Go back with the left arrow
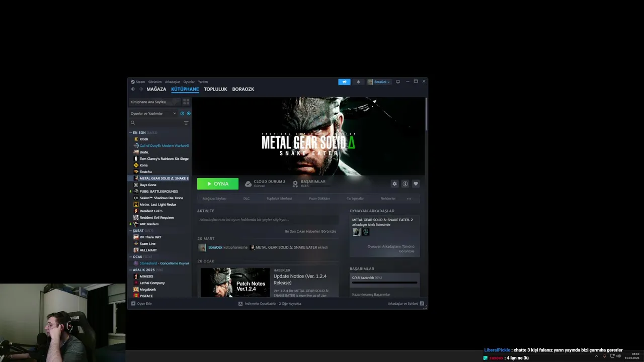 coord(133,89)
